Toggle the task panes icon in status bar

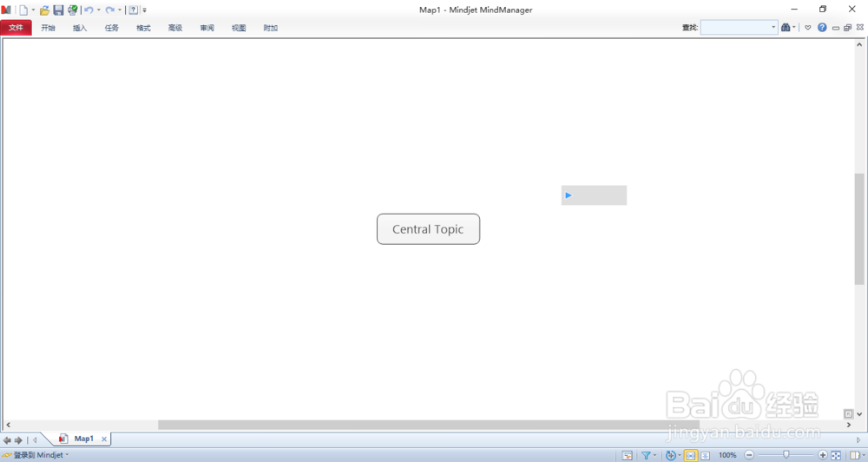(854, 455)
